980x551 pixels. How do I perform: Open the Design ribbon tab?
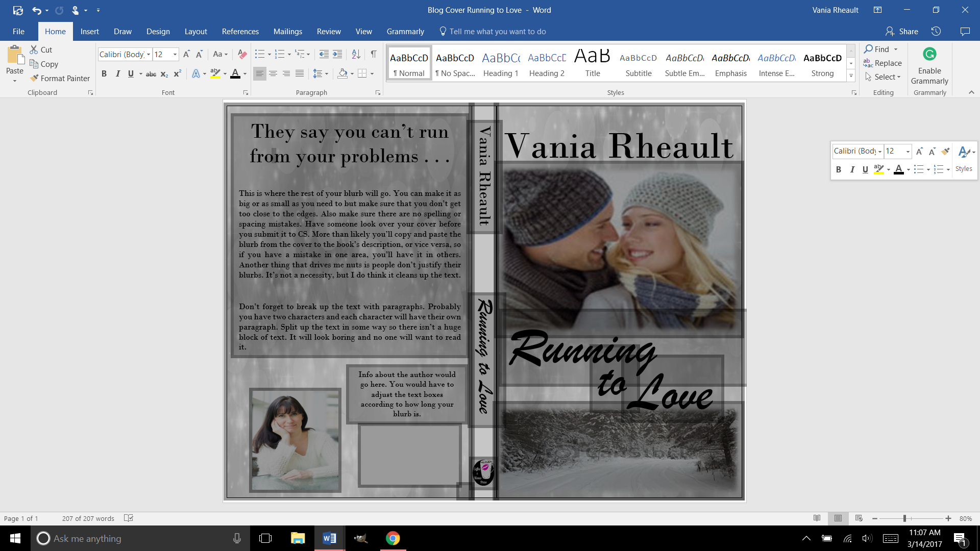click(158, 32)
